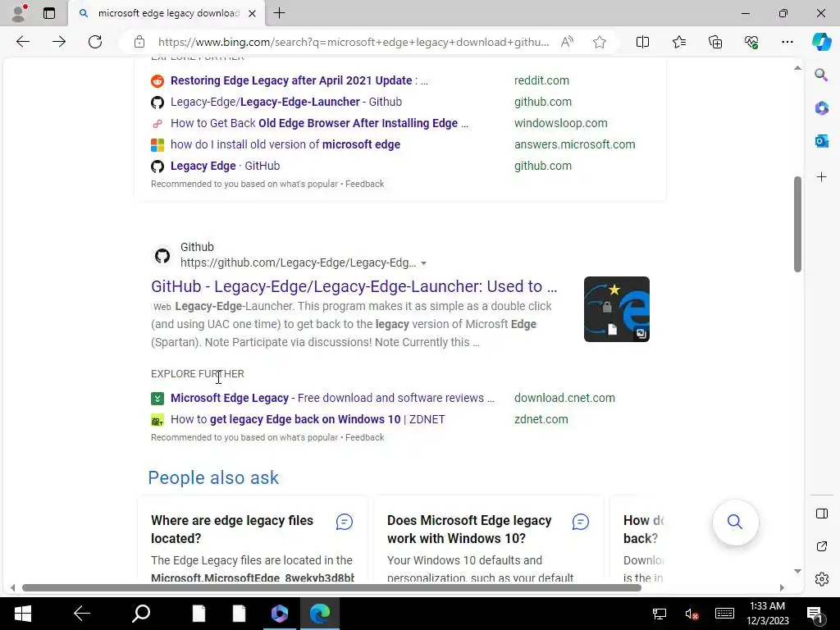Add a sidebar app with the plus icon
Viewport: 840px width, 630px height.
pos(821,177)
